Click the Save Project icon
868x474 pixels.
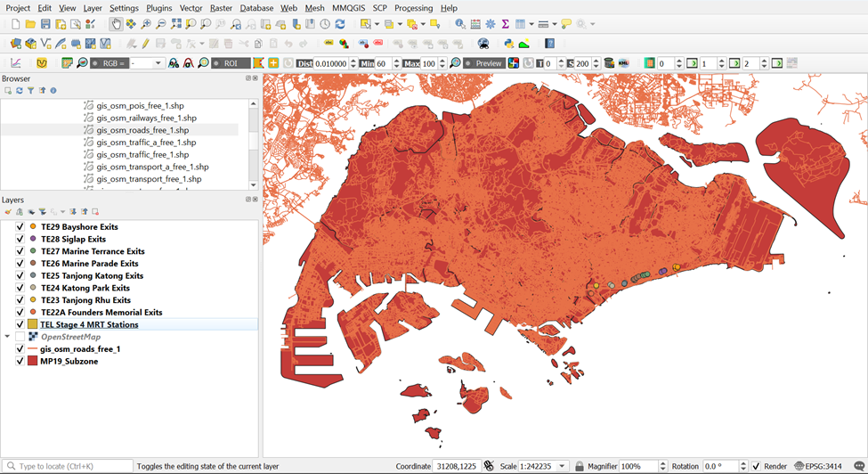pos(45,24)
